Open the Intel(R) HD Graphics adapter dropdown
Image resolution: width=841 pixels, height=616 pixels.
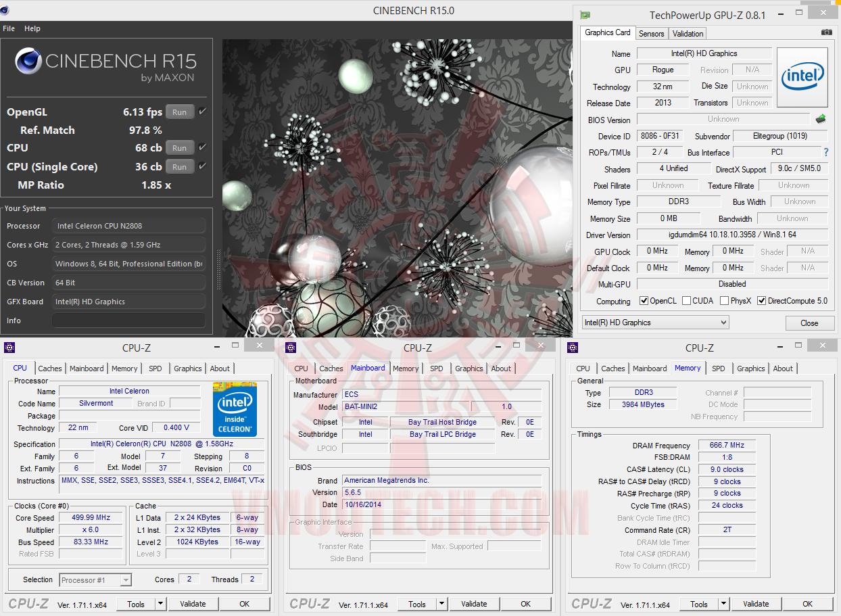click(655, 323)
